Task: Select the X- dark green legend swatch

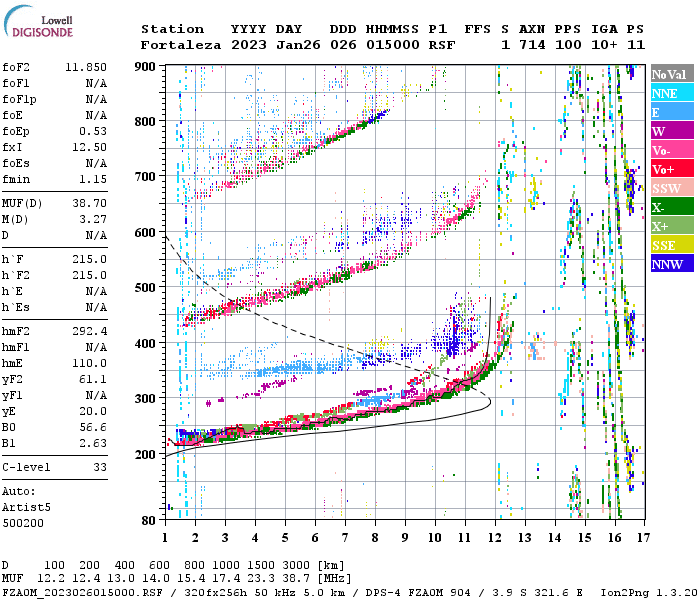Action: pos(672,207)
